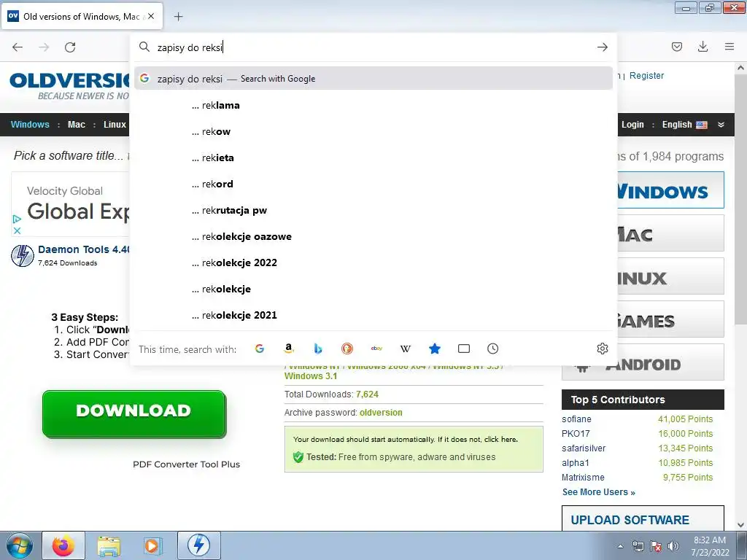Viewport: 747px width, 560px height.
Task: Open the Firefox downloads panel
Action: 703,47
